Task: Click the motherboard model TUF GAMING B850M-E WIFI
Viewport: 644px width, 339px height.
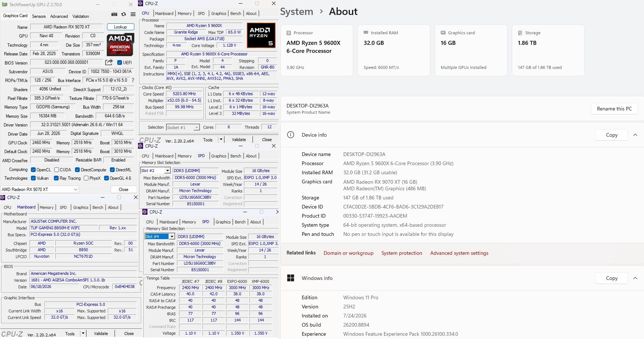Action: tap(64, 228)
